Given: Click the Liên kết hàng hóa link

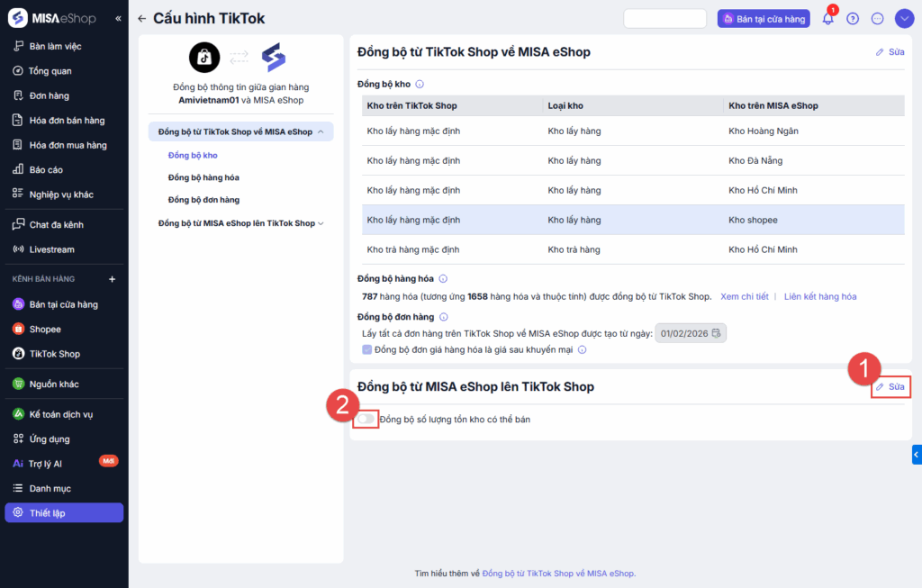Looking at the screenshot, I should pyautogui.click(x=820, y=296).
